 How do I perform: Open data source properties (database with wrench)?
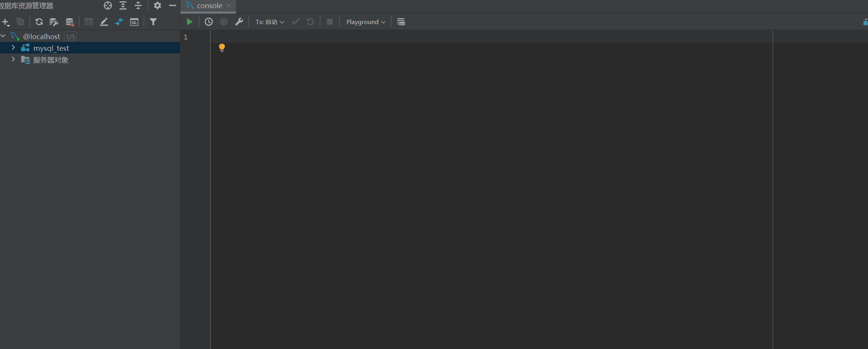coord(54,22)
